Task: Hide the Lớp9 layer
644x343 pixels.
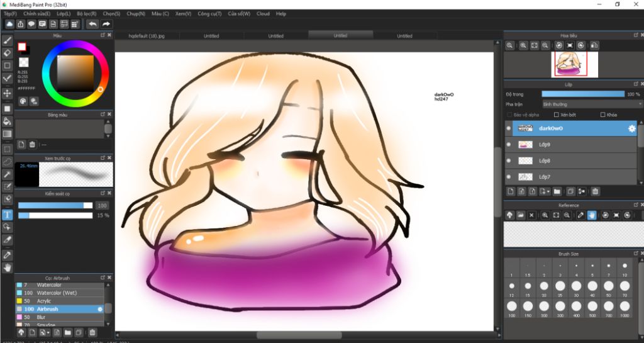Action: (x=509, y=145)
